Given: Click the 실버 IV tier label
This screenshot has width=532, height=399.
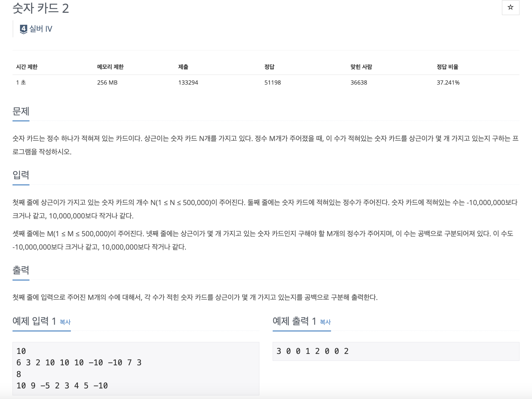Looking at the screenshot, I should [x=41, y=29].
